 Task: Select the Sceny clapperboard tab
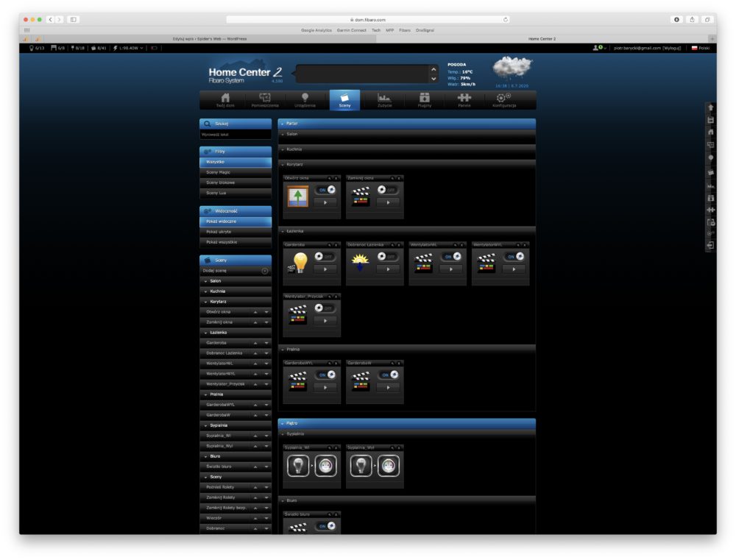coord(345,100)
